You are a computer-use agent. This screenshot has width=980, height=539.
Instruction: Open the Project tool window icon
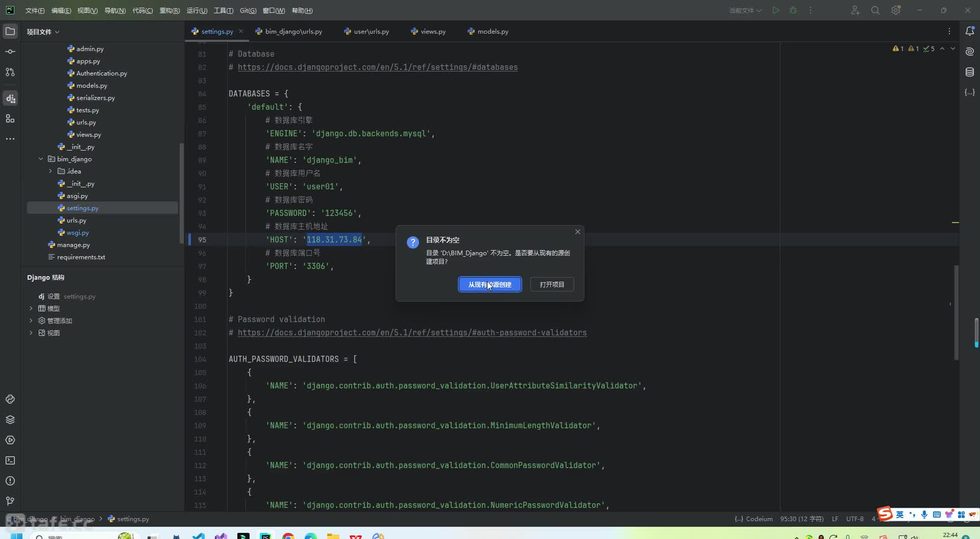point(10,31)
